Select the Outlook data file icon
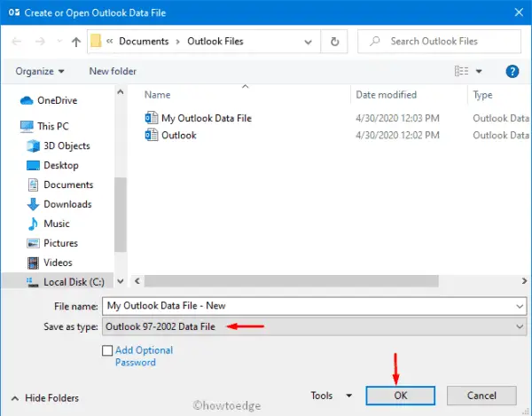The image size is (532, 416). click(151, 135)
